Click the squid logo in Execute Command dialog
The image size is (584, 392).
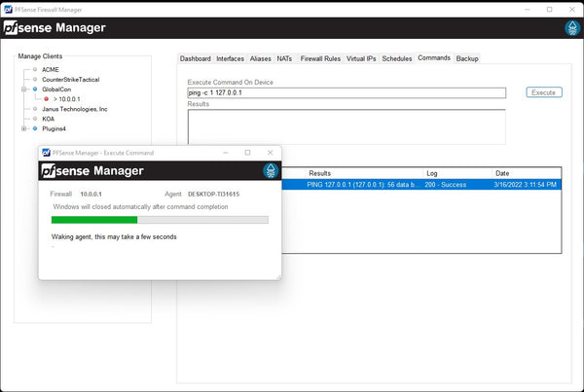270,171
